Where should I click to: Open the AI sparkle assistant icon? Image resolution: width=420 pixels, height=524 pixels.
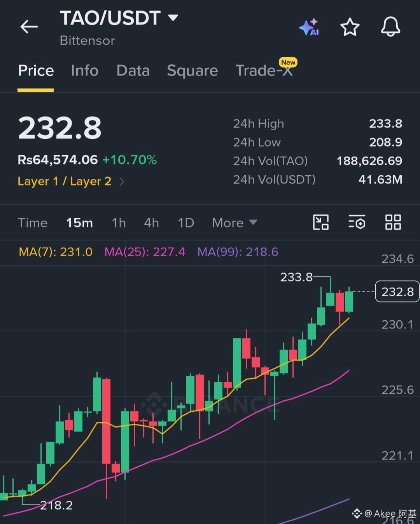(x=309, y=27)
